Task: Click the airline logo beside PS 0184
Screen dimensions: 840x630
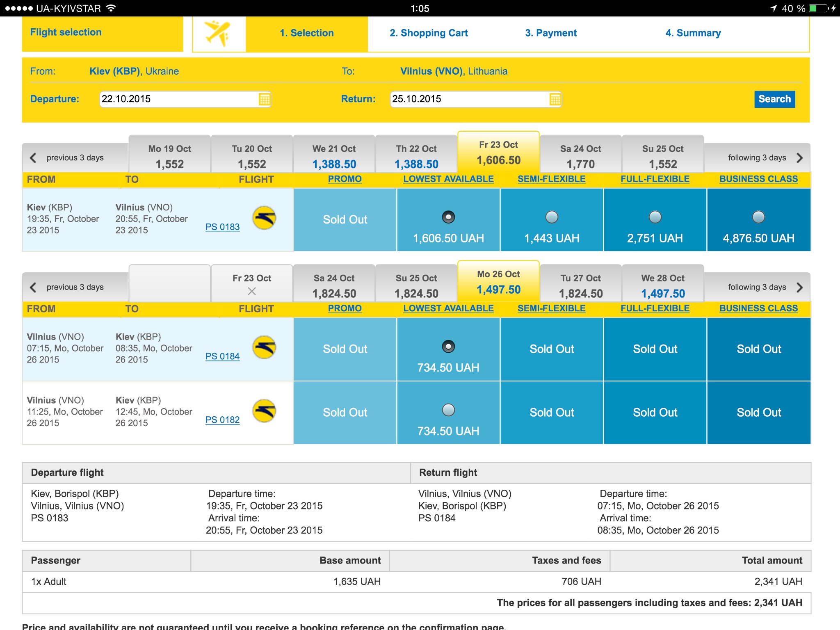Action: (x=264, y=347)
